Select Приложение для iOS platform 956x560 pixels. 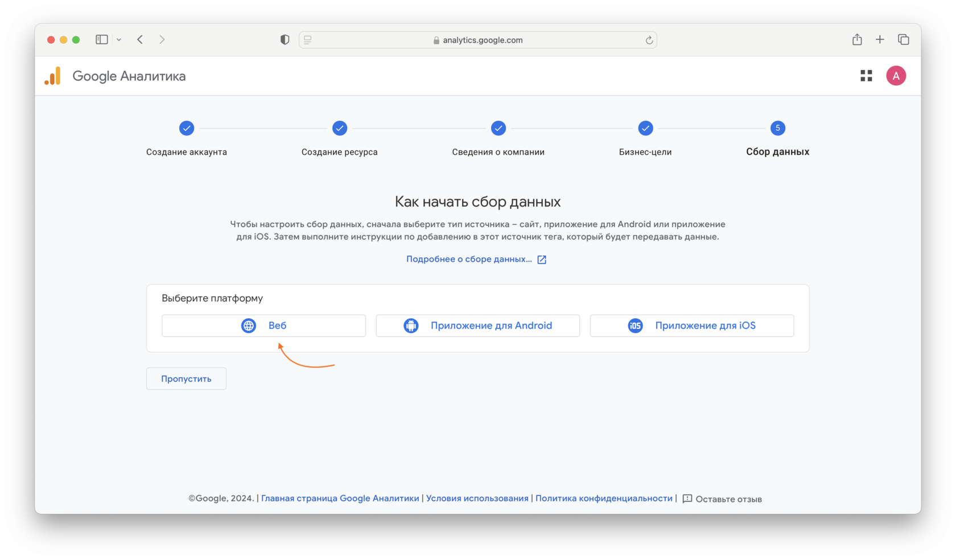tap(692, 326)
